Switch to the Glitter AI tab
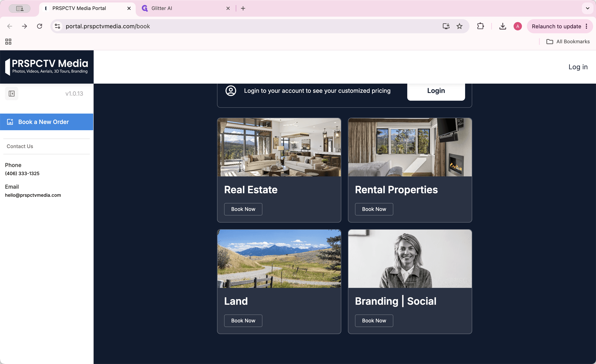596x364 pixels. point(186,8)
